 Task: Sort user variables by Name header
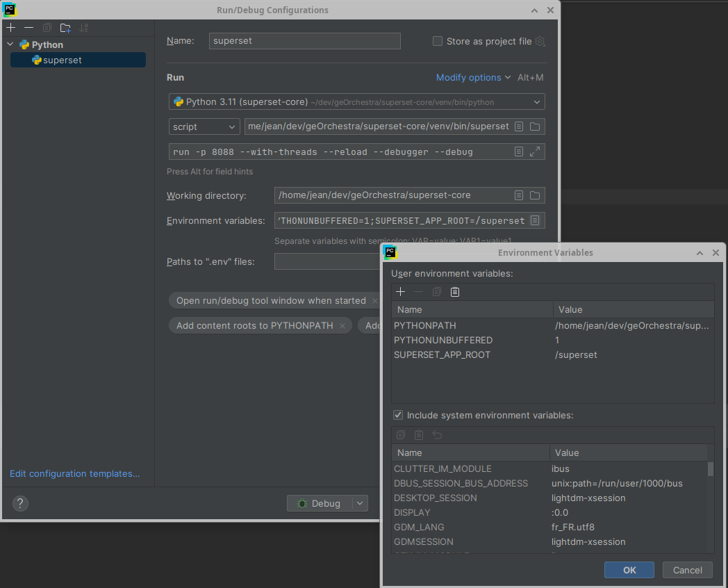click(472, 310)
